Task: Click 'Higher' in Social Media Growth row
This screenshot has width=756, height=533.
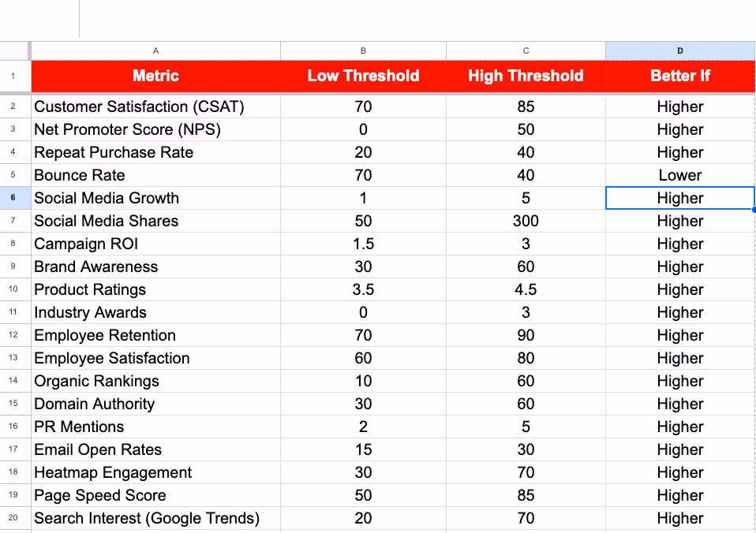Action: (680, 198)
